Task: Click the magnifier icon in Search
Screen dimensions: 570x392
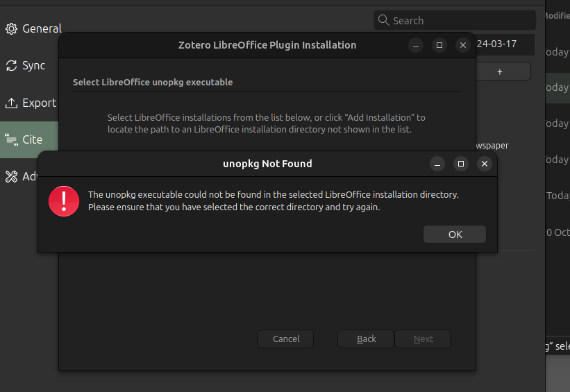Action: pos(383,20)
